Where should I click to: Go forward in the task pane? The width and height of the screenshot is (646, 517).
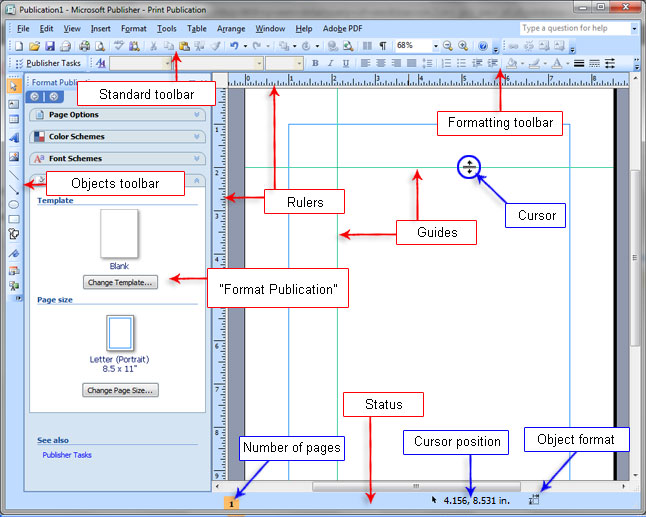(x=54, y=96)
